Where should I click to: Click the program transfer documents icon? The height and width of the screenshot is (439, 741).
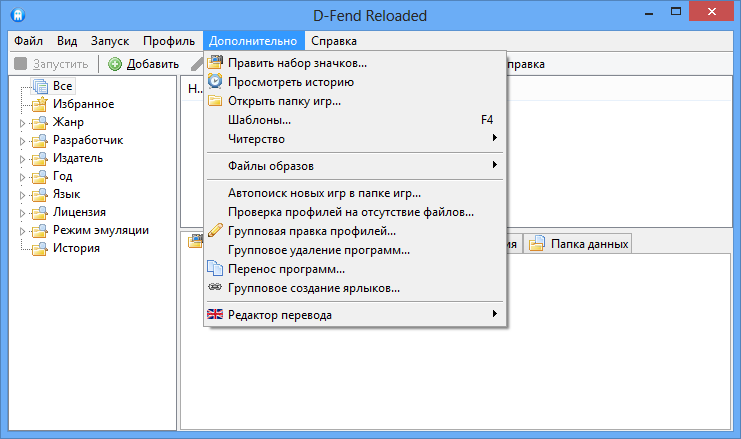coord(215,269)
